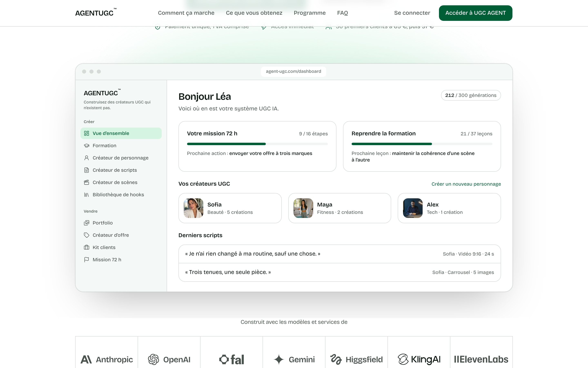Screen dimensions: 588x368
Task: Click "Beauté · 5 créations" under Sofia
Action: click(230, 212)
